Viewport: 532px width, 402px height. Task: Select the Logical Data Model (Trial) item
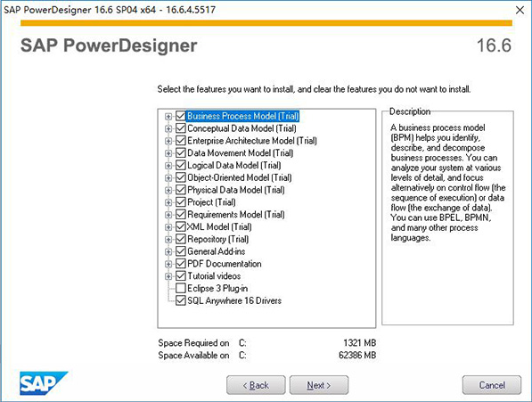[x=233, y=166]
